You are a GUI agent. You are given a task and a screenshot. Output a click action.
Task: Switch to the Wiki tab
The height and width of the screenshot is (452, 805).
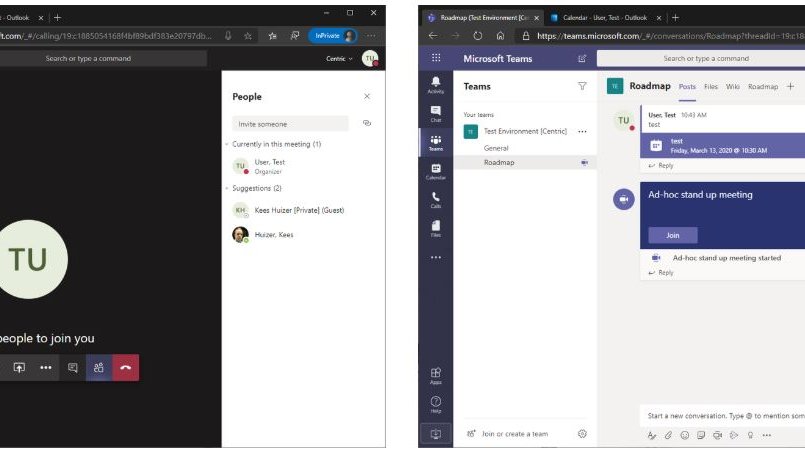(x=733, y=87)
